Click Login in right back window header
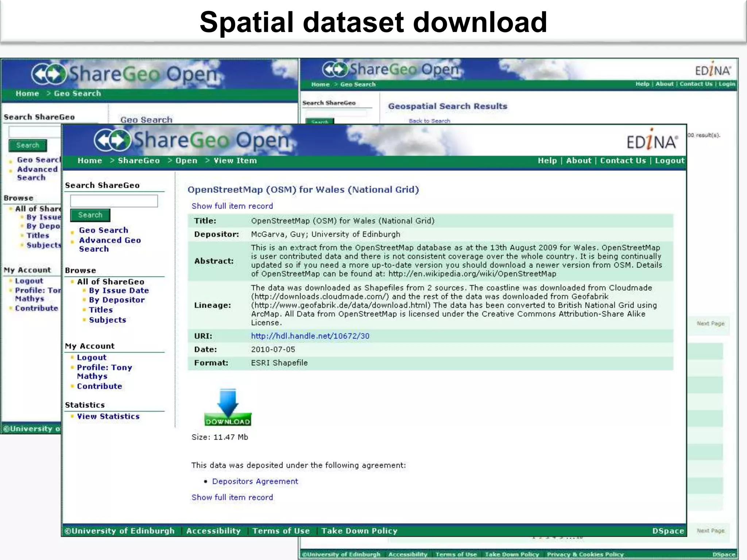 point(727,84)
